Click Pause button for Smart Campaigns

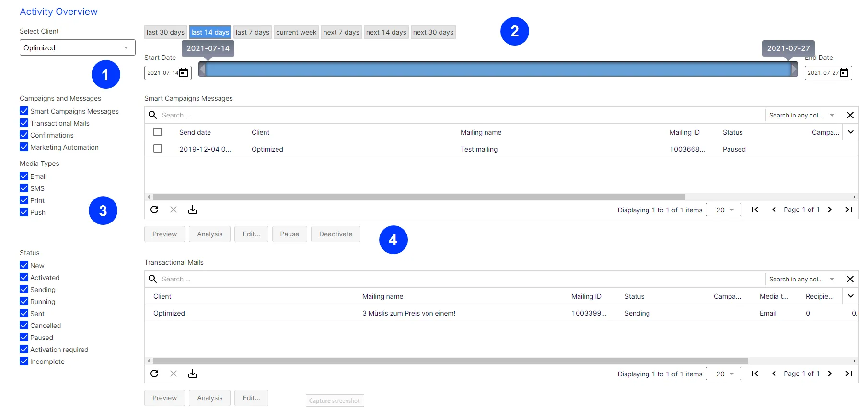point(289,234)
